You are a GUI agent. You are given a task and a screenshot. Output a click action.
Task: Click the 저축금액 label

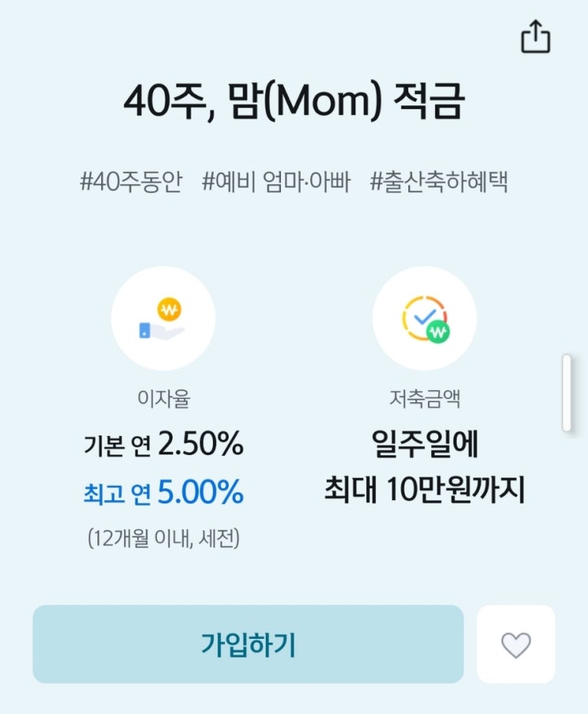(x=425, y=399)
